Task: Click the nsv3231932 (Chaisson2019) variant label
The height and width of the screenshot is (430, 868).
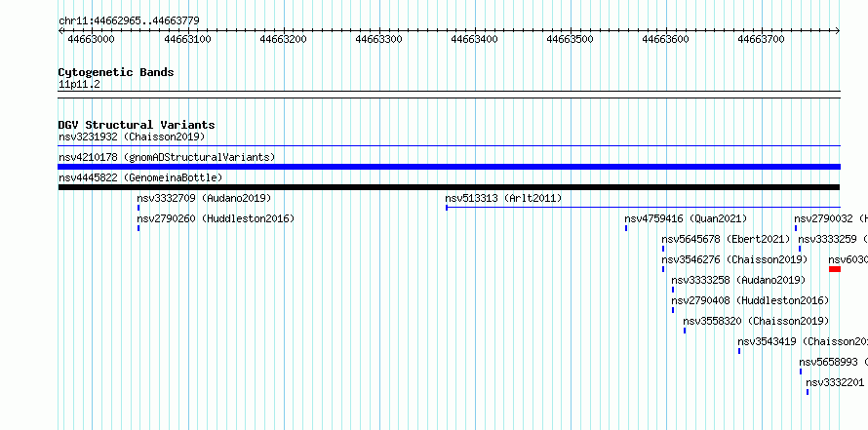Action: pyautogui.click(x=132, y=137)
